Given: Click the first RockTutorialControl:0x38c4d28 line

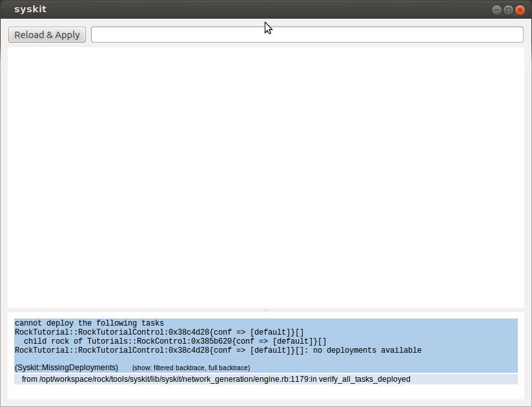Looking at the screenshot, I should coord(159,332).
